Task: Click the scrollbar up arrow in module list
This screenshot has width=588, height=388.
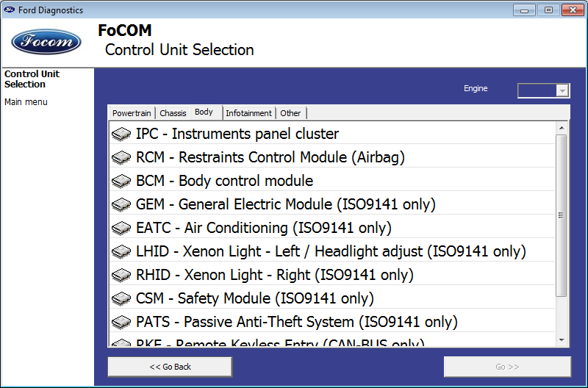Action: [x=562, y=128]
